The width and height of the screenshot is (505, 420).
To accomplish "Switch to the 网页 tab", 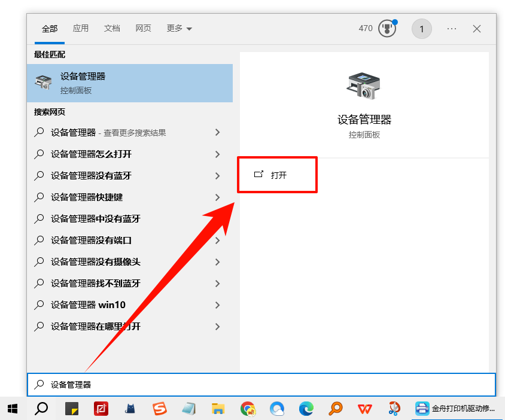I will tap(143, 28).
